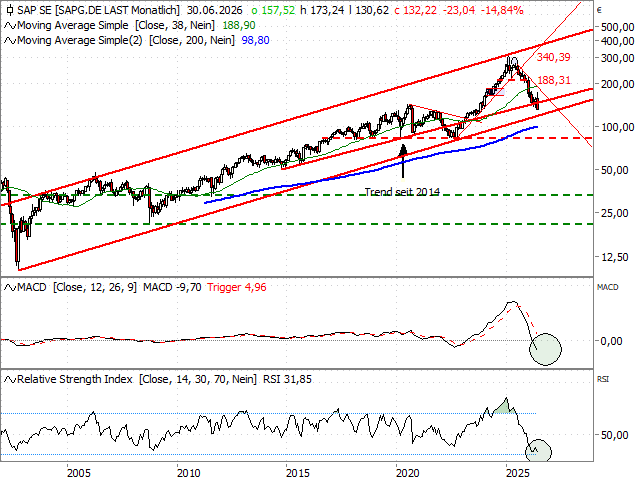
Task: Click the wave icon beside Relative Strength Index
Action: tap(10, 380)
